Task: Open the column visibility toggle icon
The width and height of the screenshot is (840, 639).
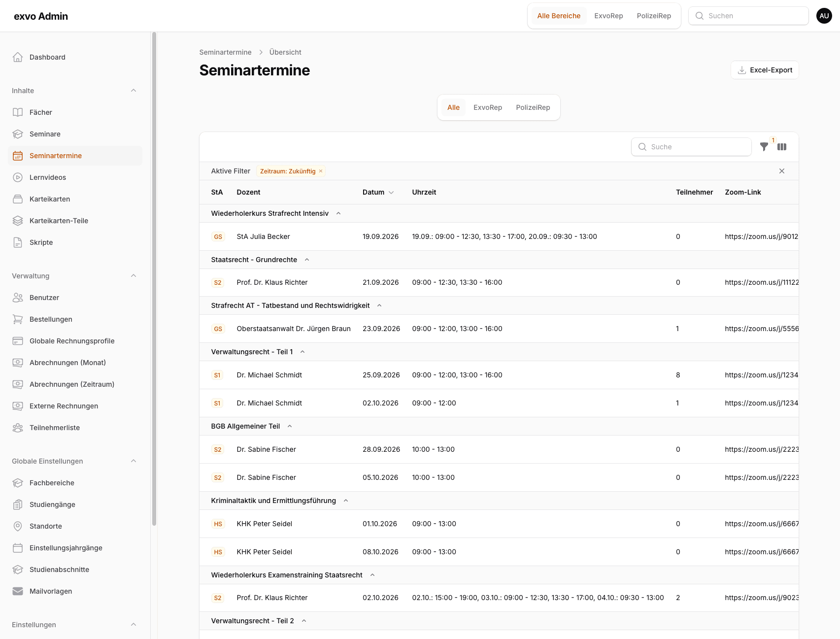Action: coord(782,147)
